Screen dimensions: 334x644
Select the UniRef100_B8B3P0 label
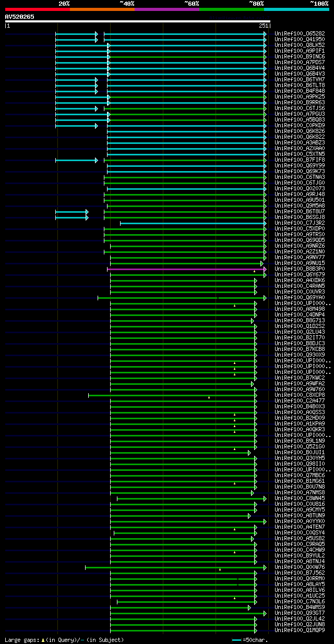[300, 269]
